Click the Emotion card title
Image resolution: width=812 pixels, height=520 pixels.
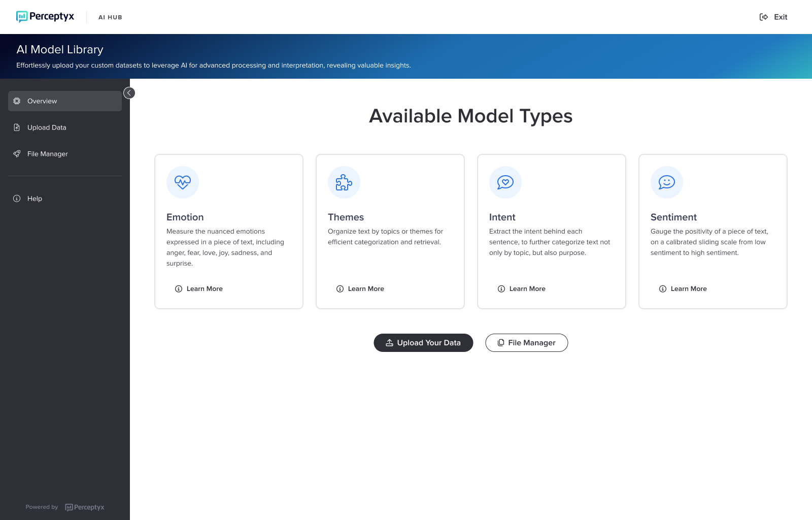coord(185,217)
